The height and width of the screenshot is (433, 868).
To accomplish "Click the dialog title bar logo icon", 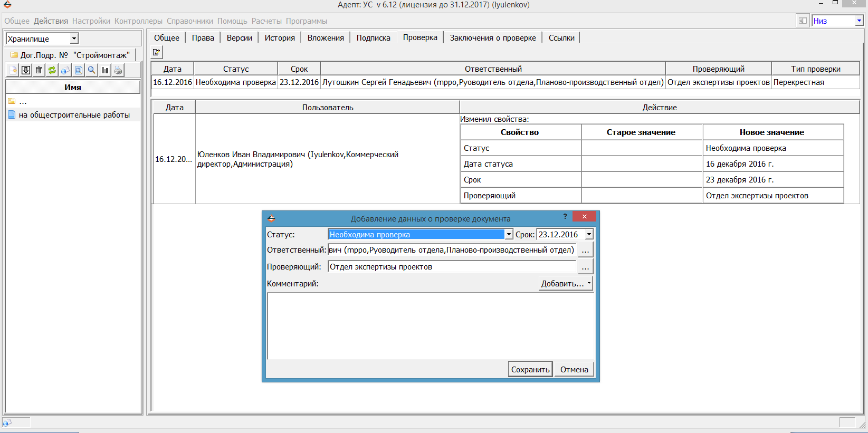I will click(x=271, y=218).
